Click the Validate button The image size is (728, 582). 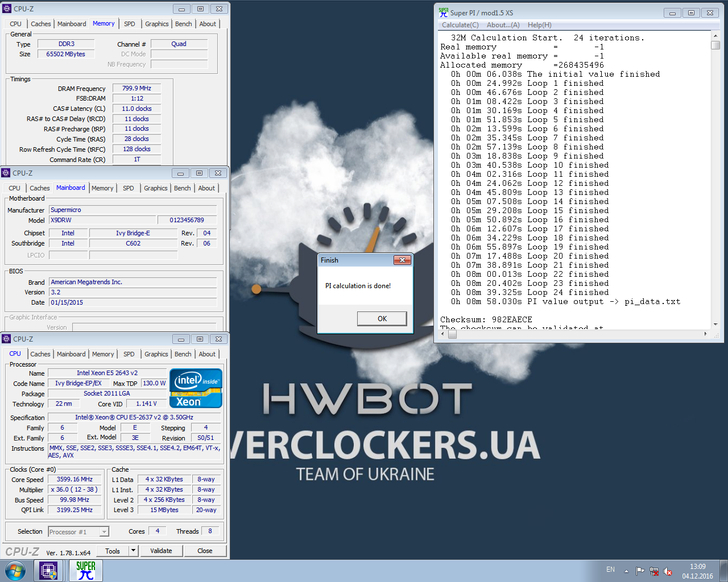coord(161,551)
